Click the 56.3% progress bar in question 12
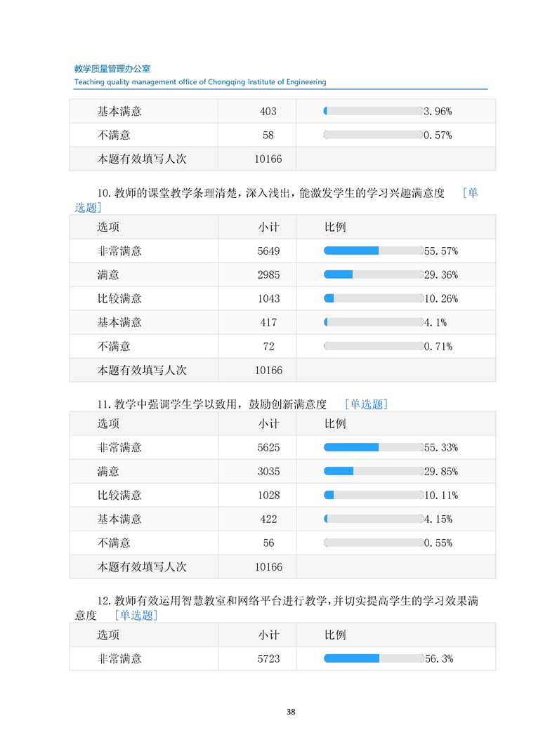The height and width of the screenshot is (756, 557). (373, 658)
